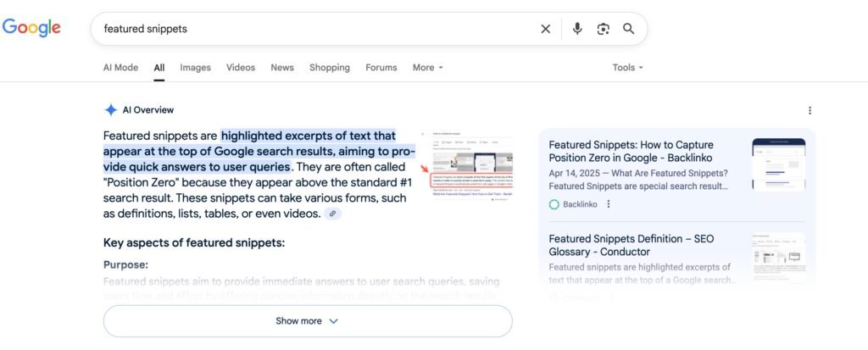Open the Tools dropdown

click(628, 68)
